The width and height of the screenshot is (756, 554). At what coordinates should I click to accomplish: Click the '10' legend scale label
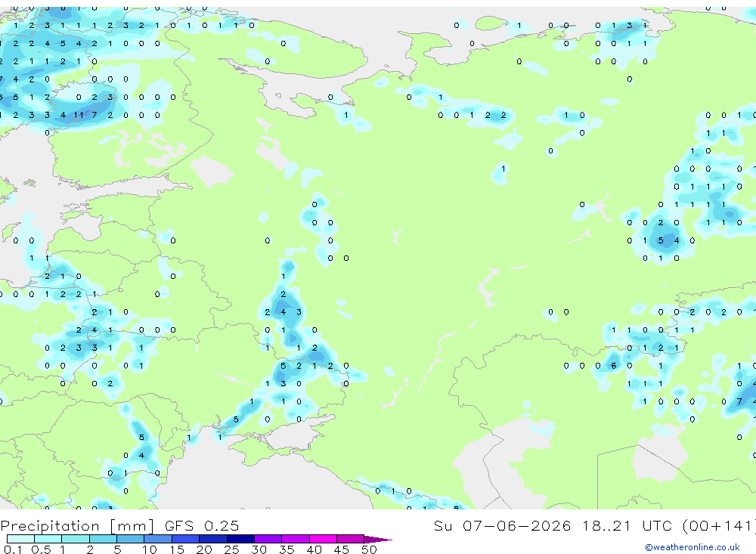pos(149,549)
